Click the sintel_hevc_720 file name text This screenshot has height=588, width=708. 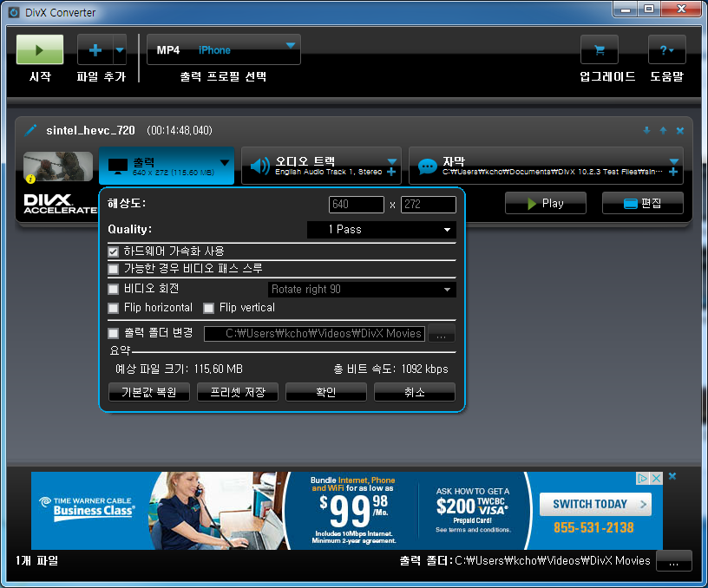[x=90, y=130]
